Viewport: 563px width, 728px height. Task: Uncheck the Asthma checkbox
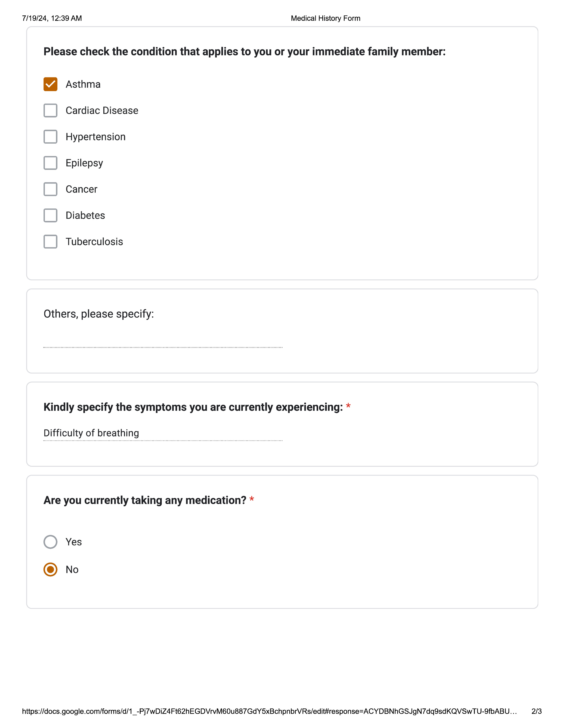[x=50, y=84]
